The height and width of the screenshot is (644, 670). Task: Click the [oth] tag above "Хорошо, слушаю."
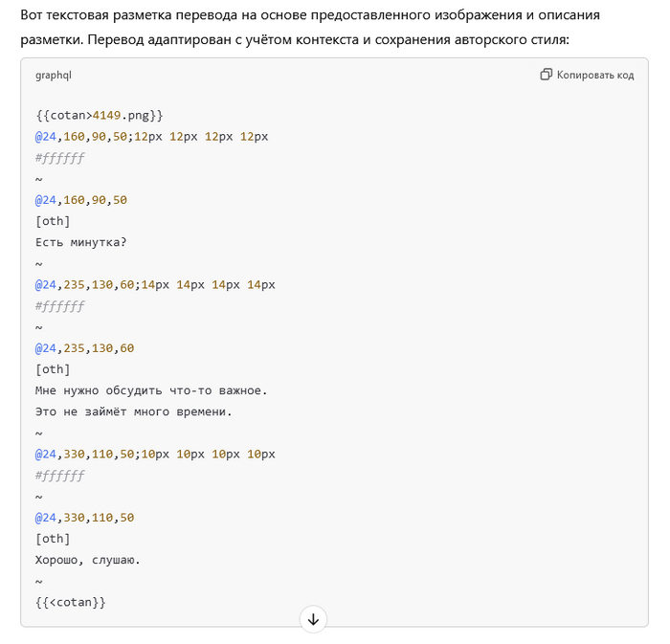[53, 539]
